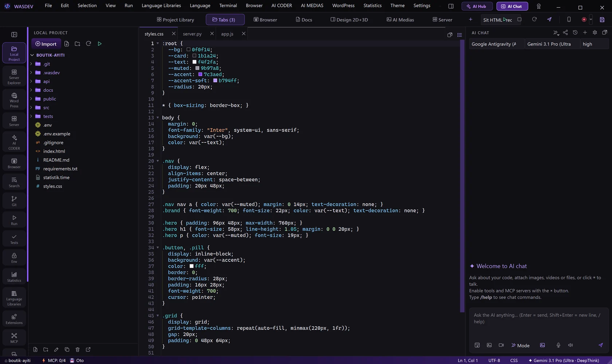The image size is (612, 364).
Task: Expand the public folder
Action: click(x=50, y=99)
